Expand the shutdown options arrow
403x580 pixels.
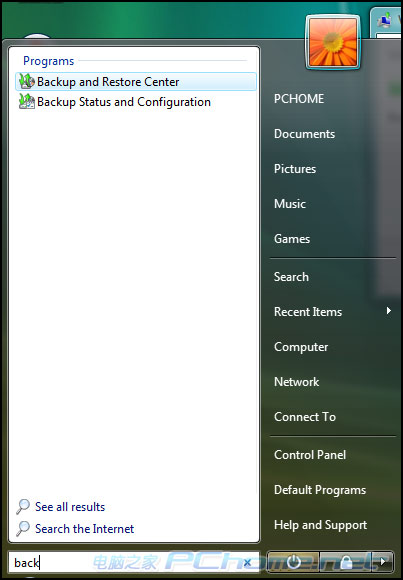pyautogui.click(x=383, y=562)
